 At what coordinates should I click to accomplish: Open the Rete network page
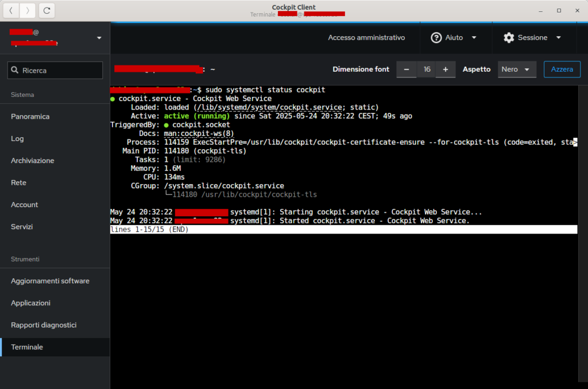click(x=55, y=182)
